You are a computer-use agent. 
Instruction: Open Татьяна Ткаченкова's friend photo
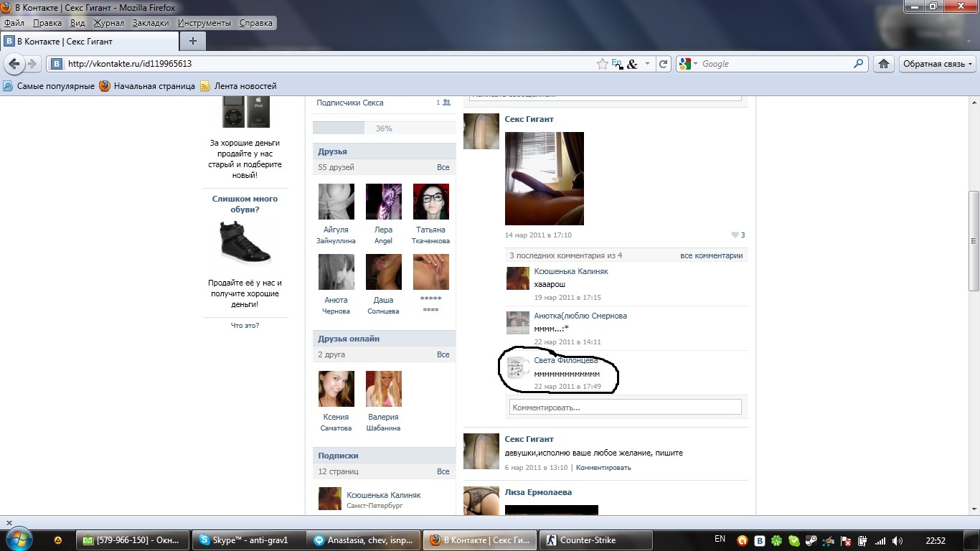(x=431, y=202)
